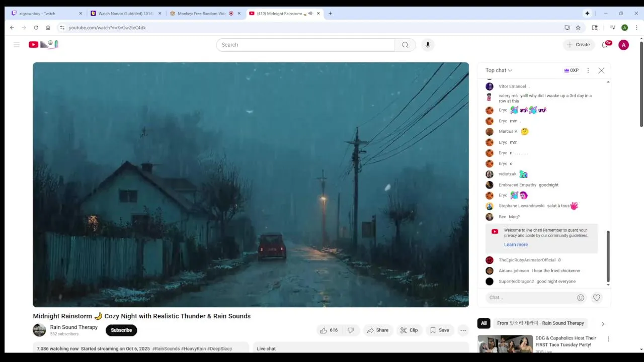Open DDG & Capaholics Taco Tuesday title
The width and height of the screenshot is (644, 362).
pos(566,341)
